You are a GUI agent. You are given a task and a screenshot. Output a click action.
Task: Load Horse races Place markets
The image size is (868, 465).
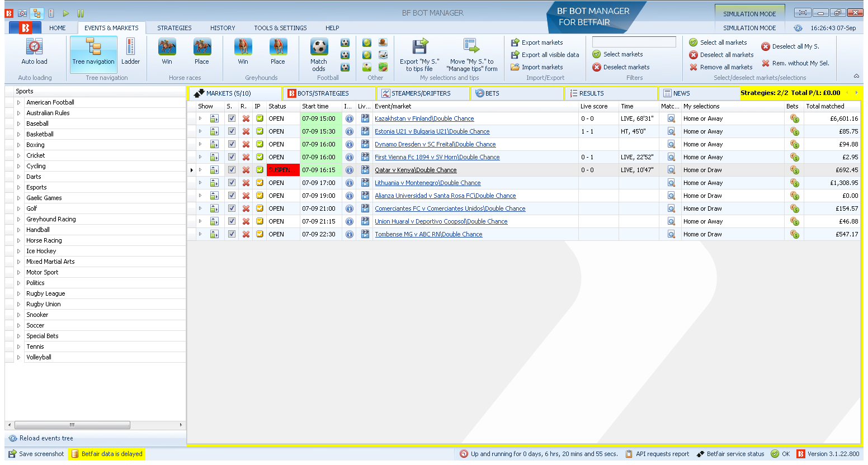tap(202, 51)
